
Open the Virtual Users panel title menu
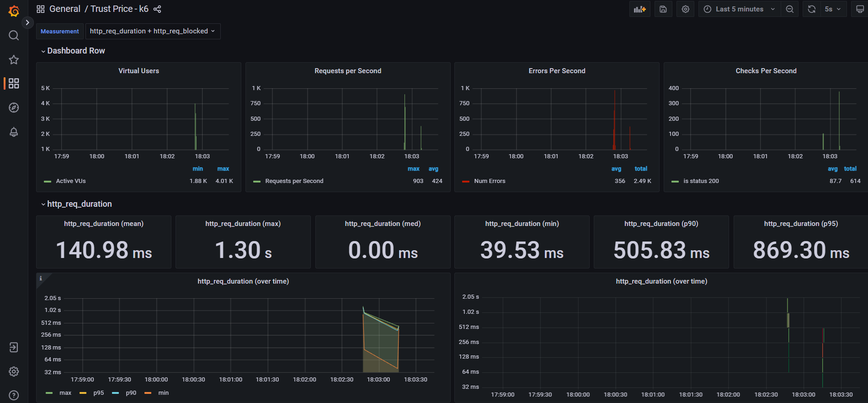(x=138, y=71)
